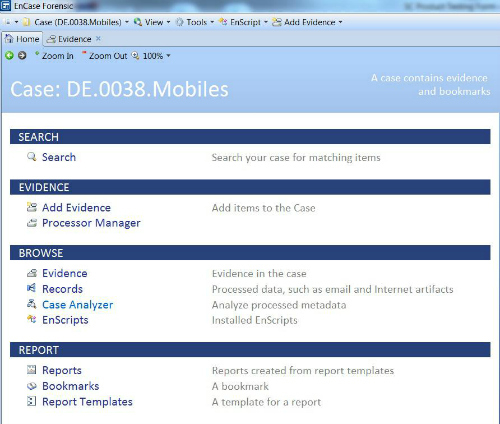Click 'Evidence in the case' description text

tap(259, 274)
